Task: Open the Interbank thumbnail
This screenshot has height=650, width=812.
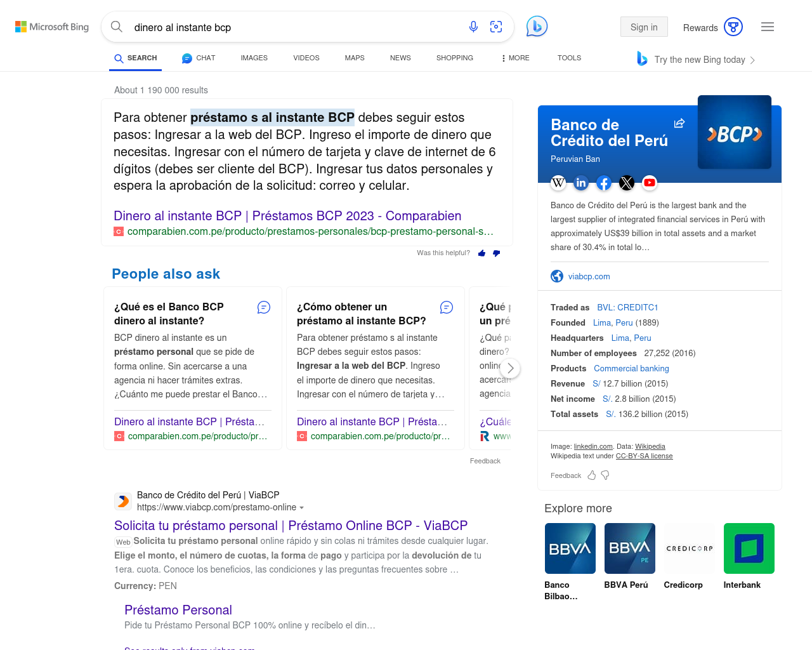Action: coord(749,548)
